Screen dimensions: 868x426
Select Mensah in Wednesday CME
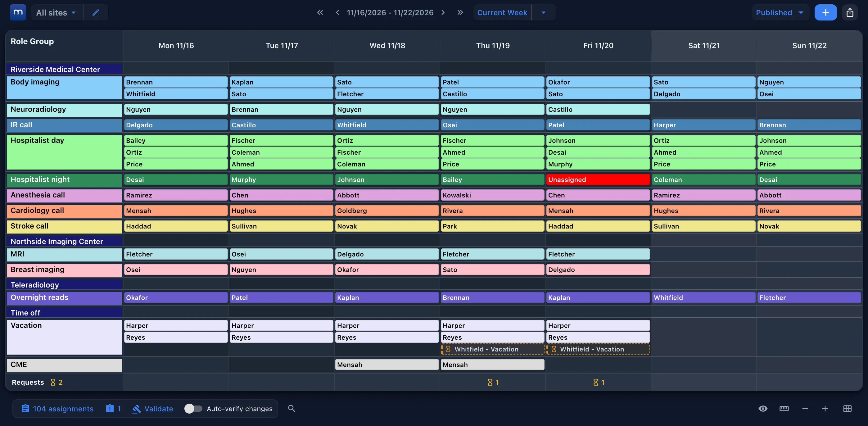tap(387, 365)
